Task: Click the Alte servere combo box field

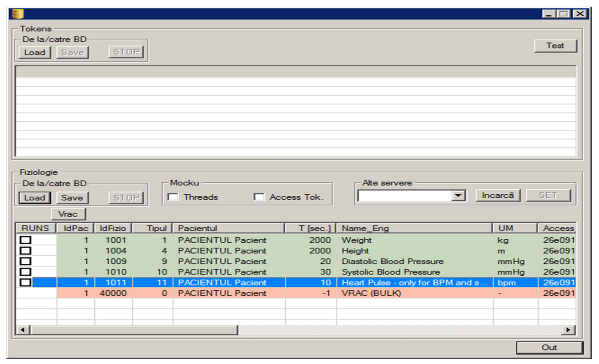Action: (x=405, y=196)
